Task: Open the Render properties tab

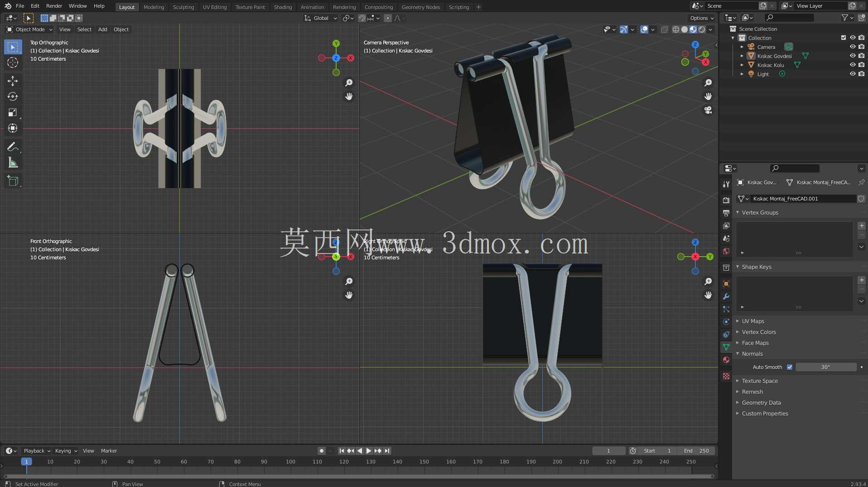Action: [726, 200]
